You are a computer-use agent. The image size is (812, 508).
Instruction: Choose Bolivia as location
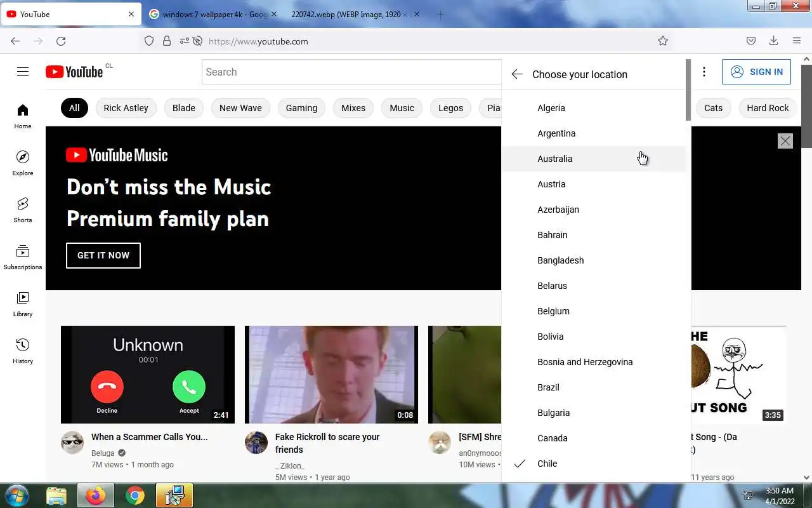(x=594, y=337)
